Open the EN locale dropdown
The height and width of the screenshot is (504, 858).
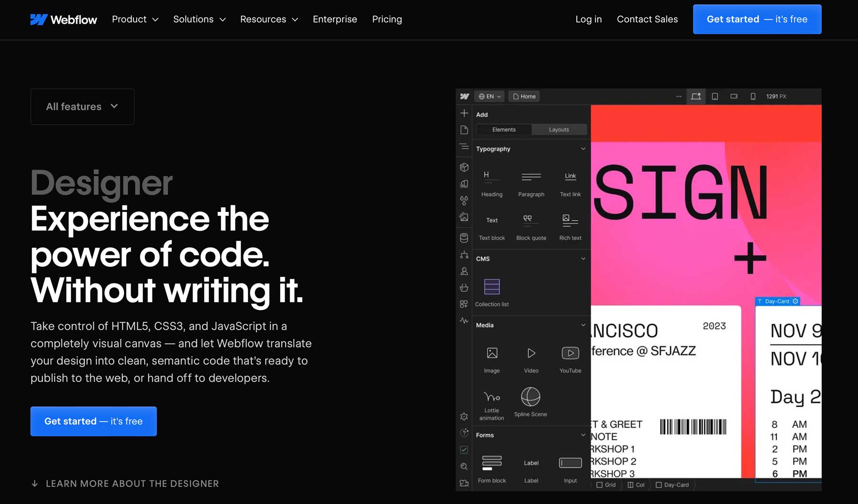coord(490,96)
